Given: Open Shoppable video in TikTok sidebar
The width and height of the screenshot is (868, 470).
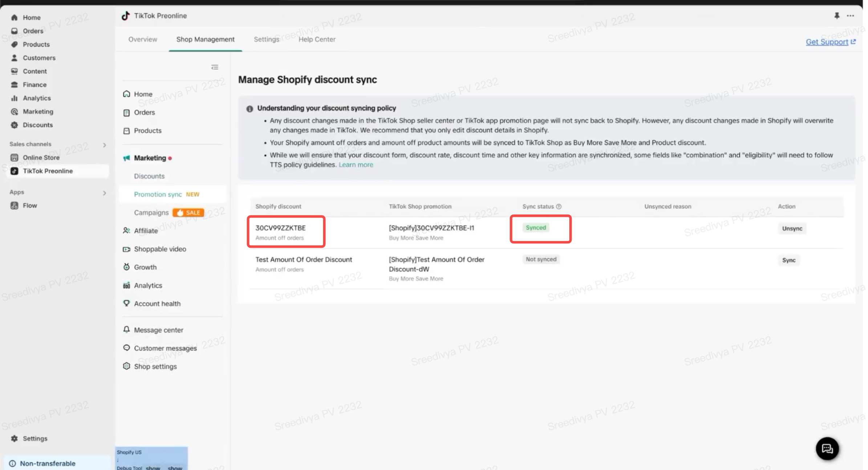Looking at the screenshot, I should [x=160, y=249].
